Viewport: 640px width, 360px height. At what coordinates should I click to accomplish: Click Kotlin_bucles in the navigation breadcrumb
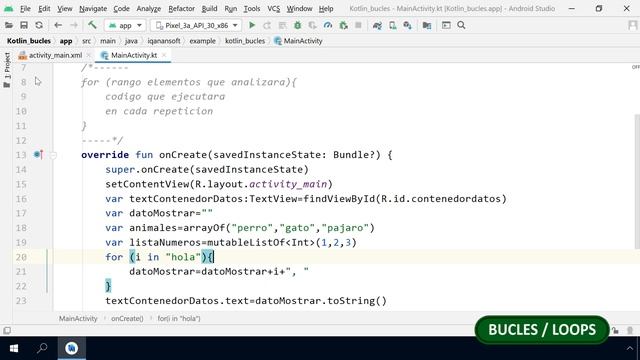pos(29,41)
